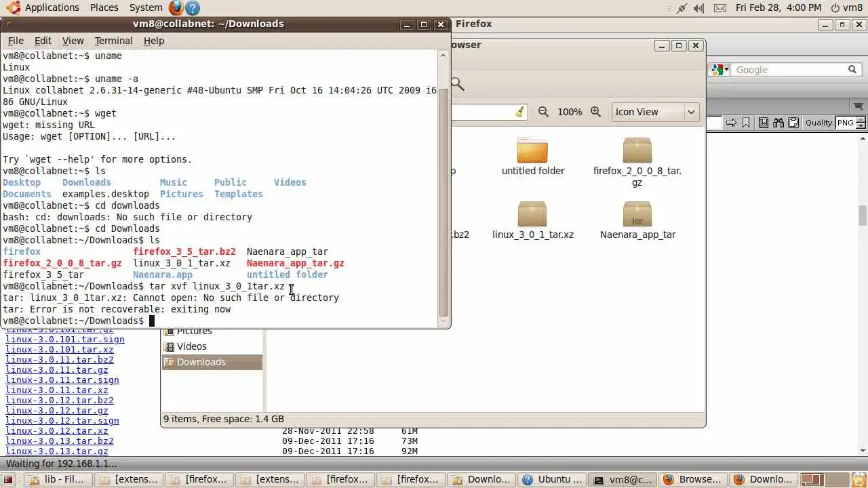Image resolution: width=868 pixels, height=488 pixels.
Task: Click the Google search field in Firefox
Action: (789, 70)
